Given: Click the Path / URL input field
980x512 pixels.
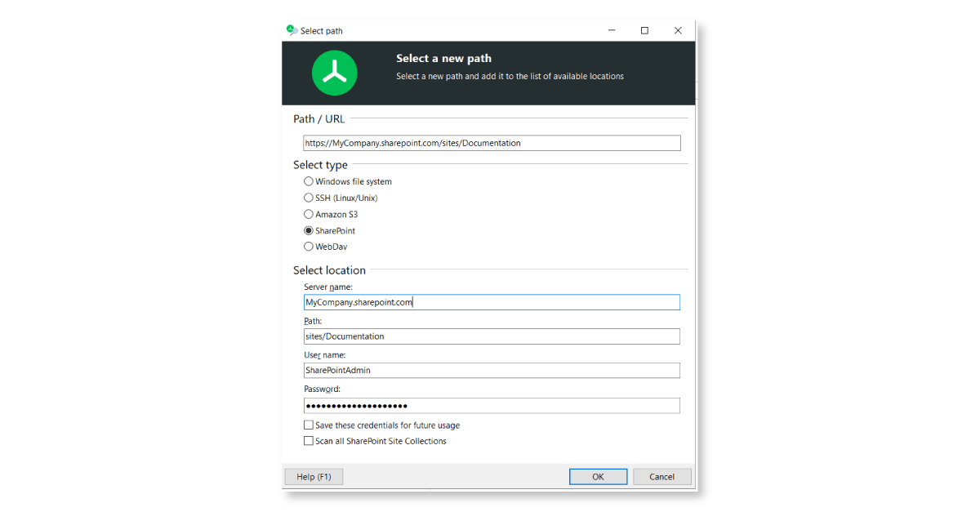Looking at the screenshot, I should click(x=491, y=143).
